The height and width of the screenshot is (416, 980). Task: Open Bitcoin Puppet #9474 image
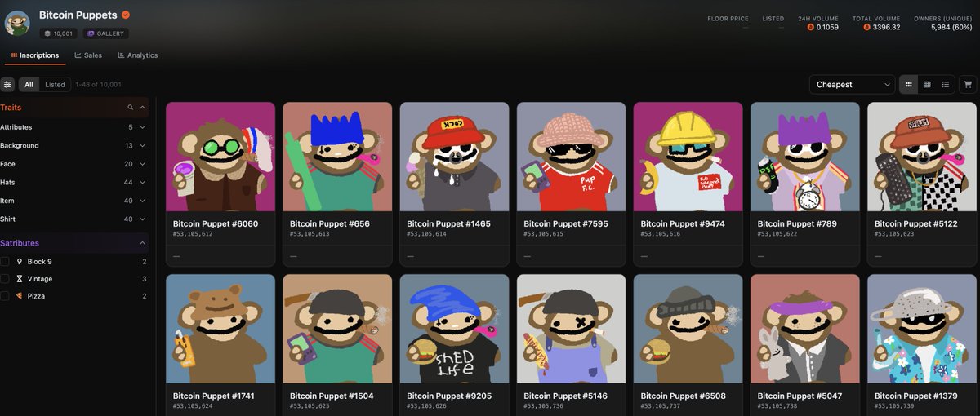point(688,157)
